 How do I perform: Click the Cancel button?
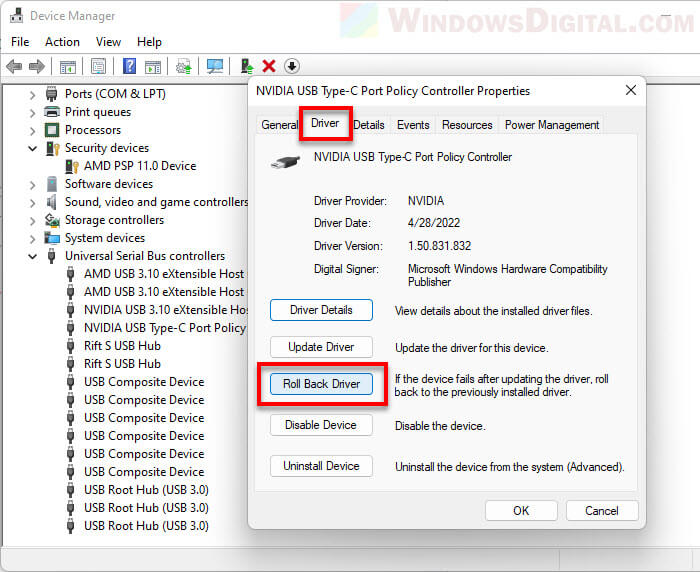[602, 510]
